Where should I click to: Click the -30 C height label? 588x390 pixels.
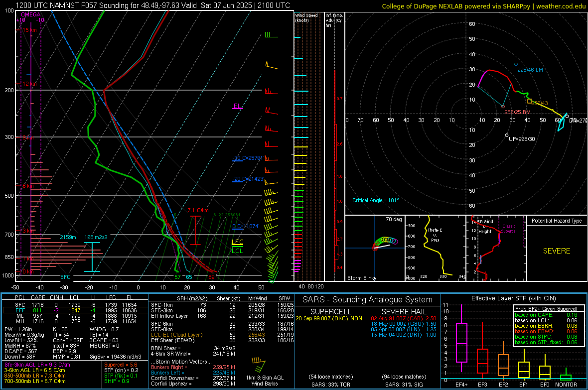[248, 158]
